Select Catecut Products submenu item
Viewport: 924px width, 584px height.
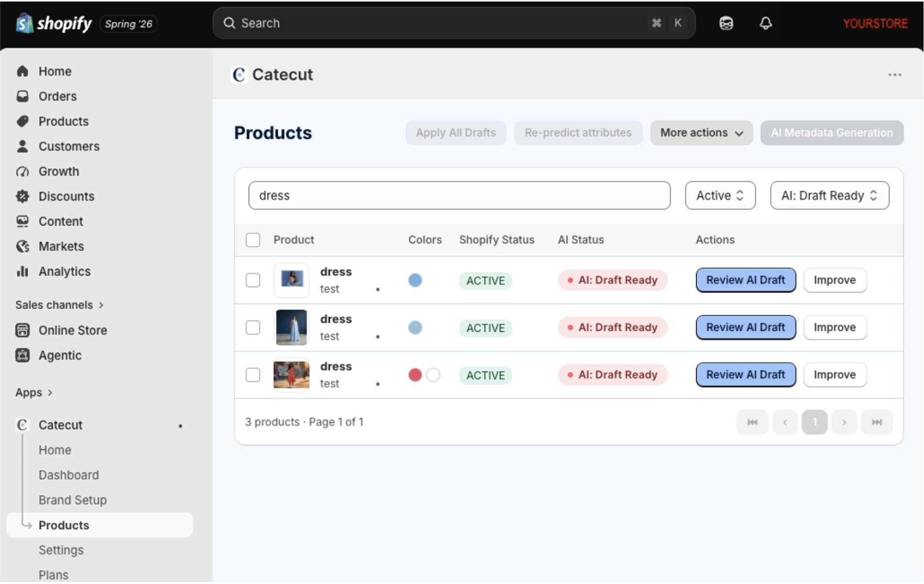coord(99,525)
